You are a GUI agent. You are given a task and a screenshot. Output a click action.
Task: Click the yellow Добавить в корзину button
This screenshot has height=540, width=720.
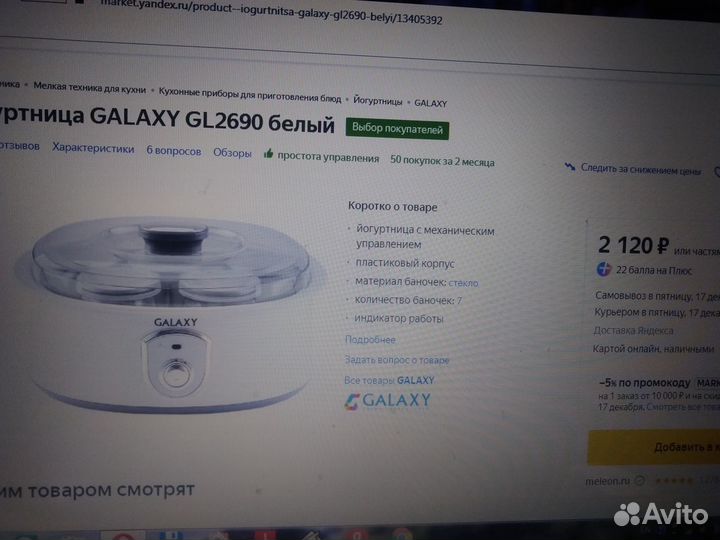(x=653, y=447)
